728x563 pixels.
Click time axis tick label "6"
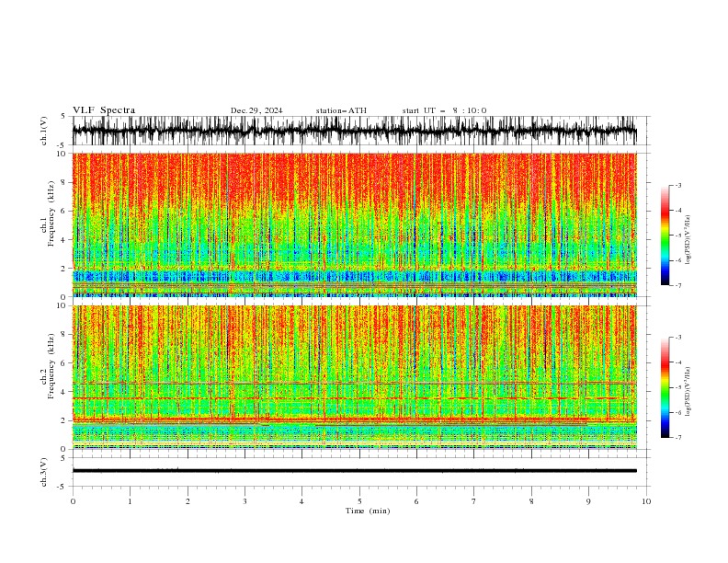[x=416, y=501]
